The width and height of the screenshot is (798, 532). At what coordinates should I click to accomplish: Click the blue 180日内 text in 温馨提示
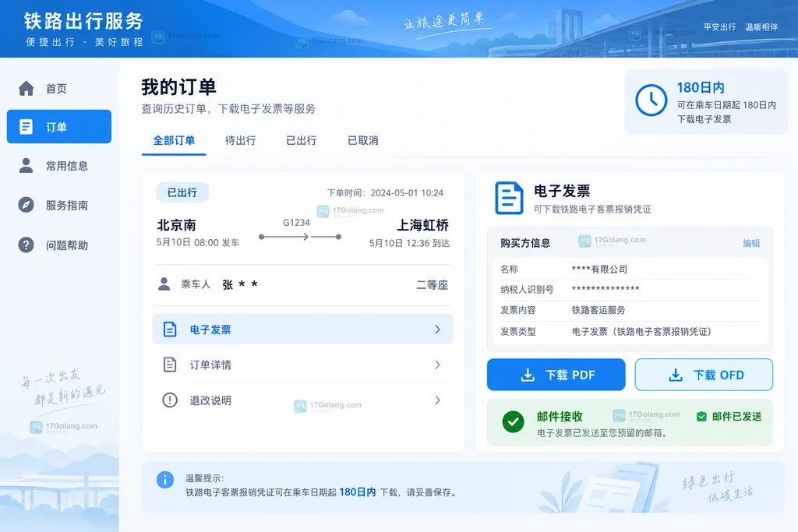pos(357,492)
